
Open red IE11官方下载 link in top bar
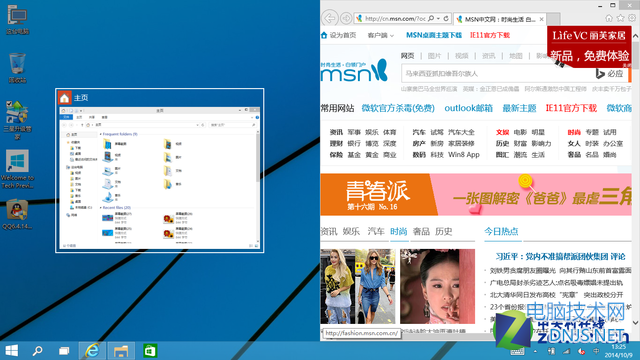tap(490, 35)
